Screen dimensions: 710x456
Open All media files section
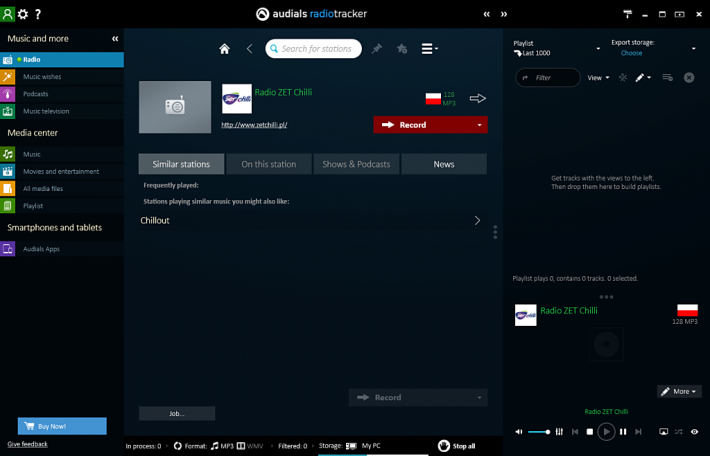point(62,188)
